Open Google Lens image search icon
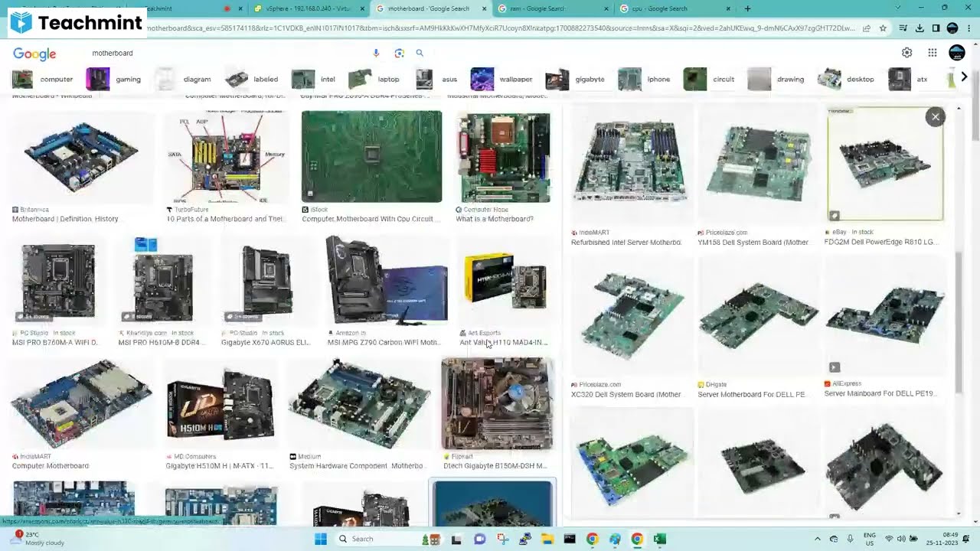 pos(399,53)
